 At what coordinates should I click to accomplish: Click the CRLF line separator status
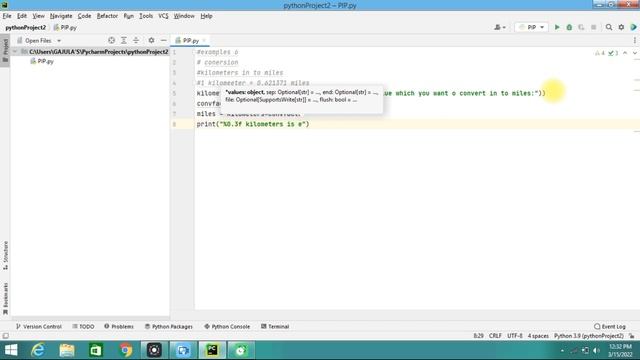click(495, 336)
